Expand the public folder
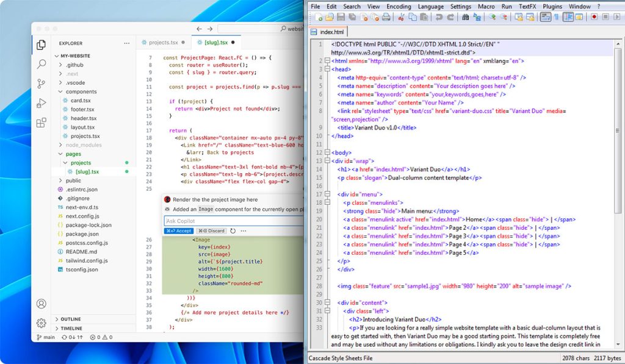The image size is (625, 364). [93, 180]
